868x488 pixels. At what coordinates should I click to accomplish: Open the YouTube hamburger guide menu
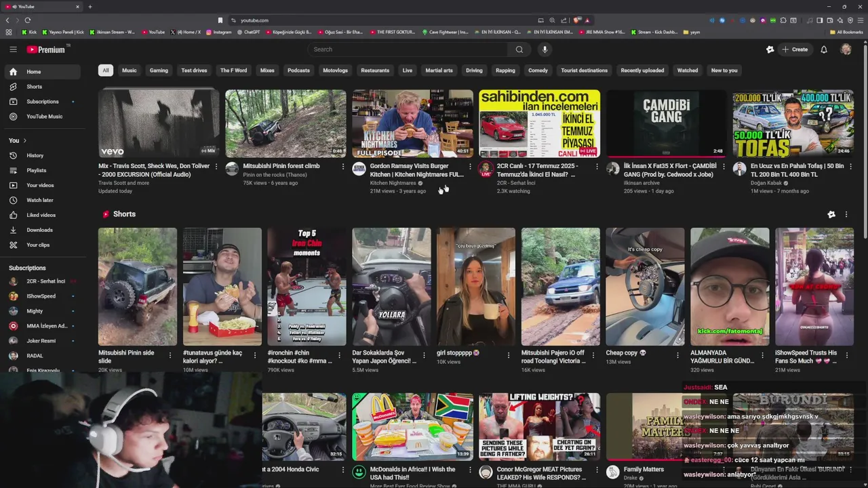coord(13,49)
